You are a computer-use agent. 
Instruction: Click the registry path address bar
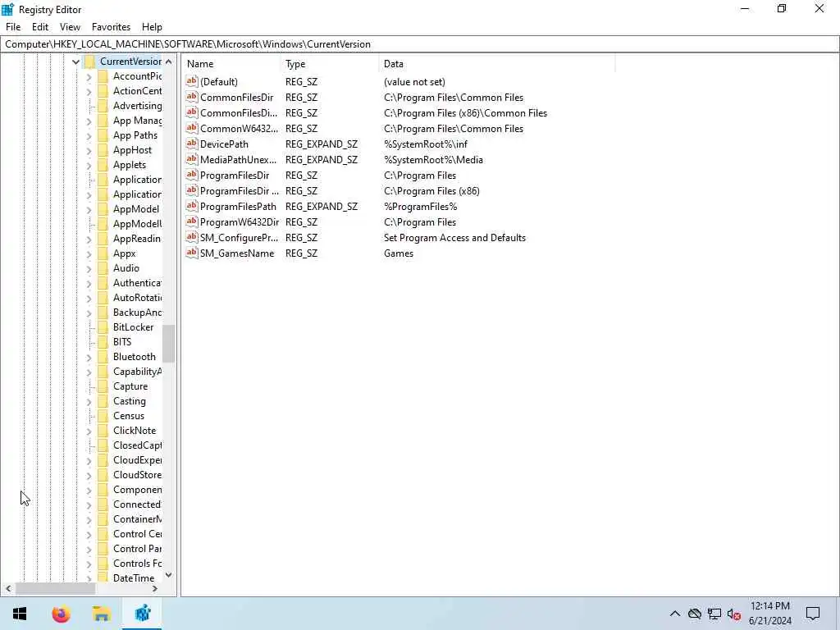(419, 44)
